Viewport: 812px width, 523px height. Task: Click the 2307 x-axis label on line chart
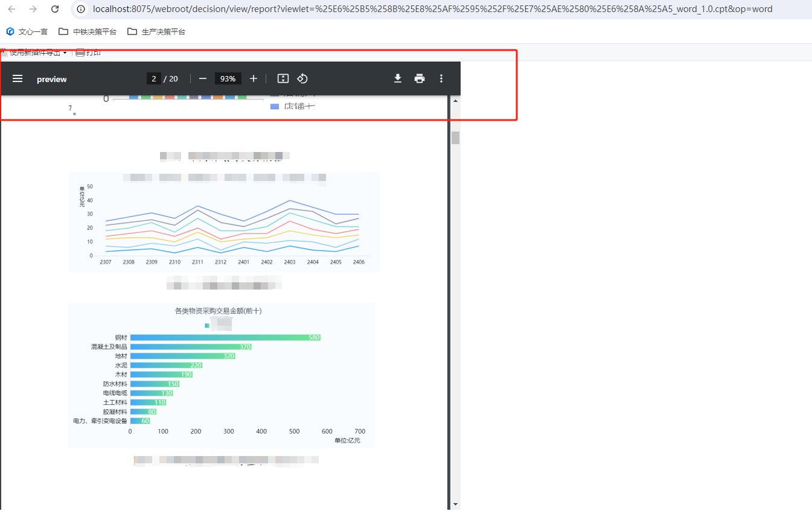coord(106,262)
